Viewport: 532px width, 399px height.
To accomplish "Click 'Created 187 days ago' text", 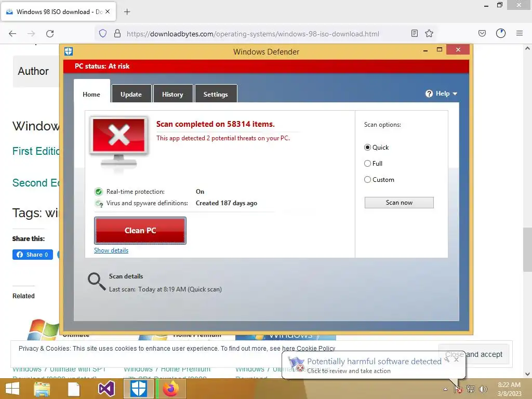I will [x=227, y=203].
